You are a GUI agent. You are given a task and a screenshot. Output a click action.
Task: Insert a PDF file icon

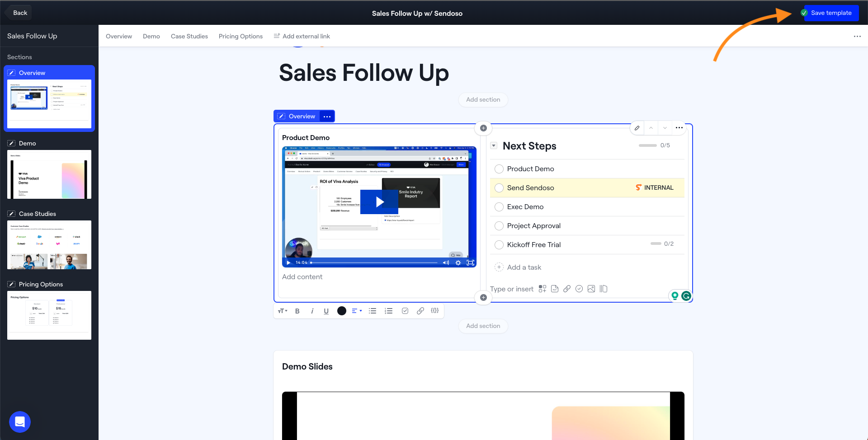[x=555, y=289]
